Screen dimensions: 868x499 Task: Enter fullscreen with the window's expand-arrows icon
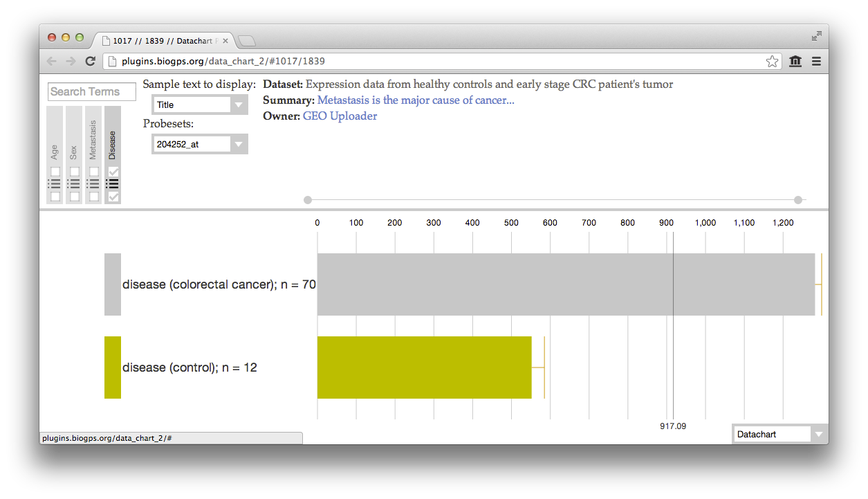click(x=816, y=36)
